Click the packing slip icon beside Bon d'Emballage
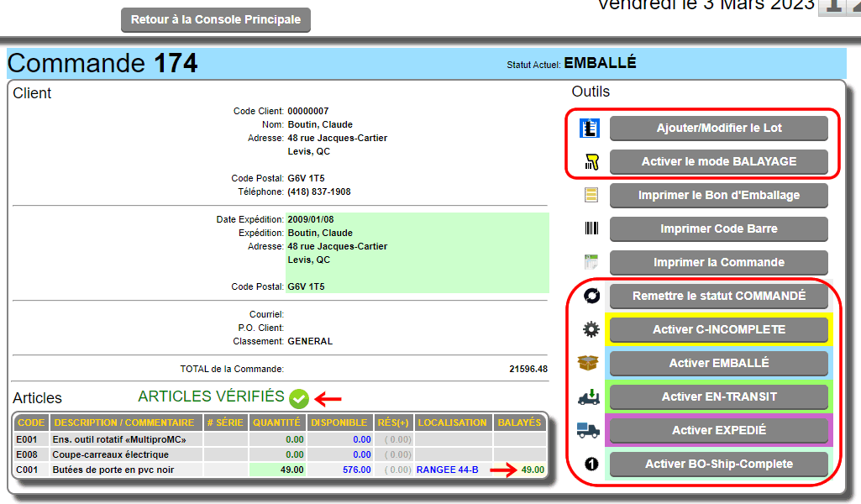861x504 pixels. [x=591, y=195]
